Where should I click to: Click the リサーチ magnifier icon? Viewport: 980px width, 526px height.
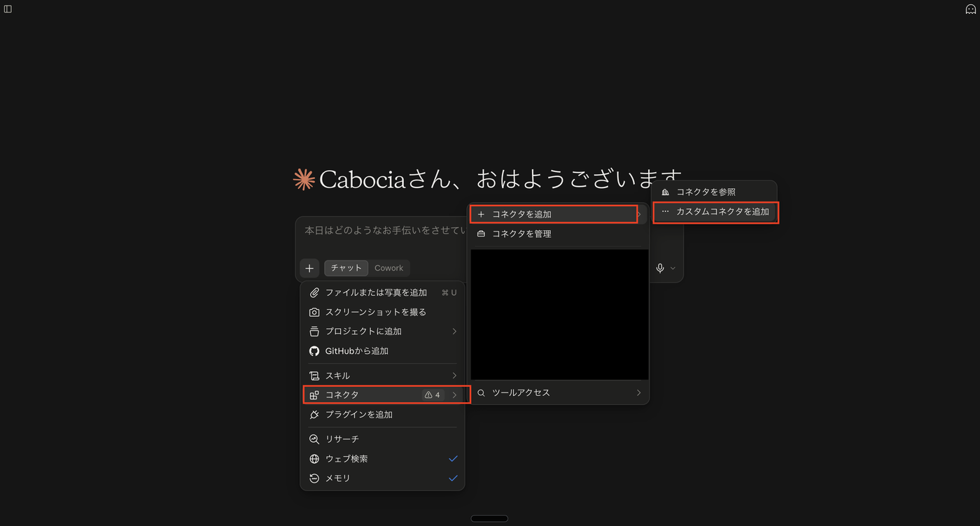click(314, 439)
